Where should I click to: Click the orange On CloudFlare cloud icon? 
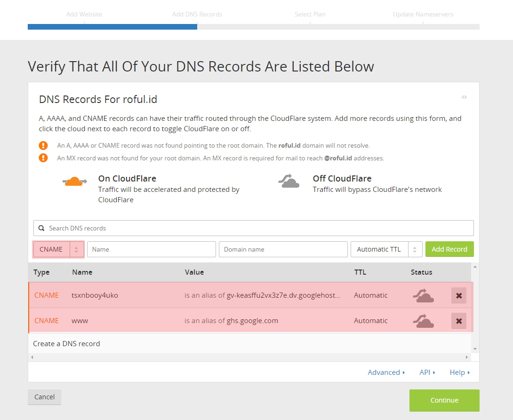[x=74, y=181]
